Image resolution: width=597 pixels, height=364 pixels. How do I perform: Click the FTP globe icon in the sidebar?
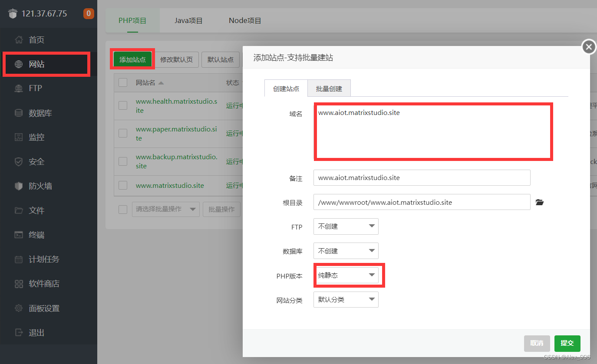coord(19,88)
